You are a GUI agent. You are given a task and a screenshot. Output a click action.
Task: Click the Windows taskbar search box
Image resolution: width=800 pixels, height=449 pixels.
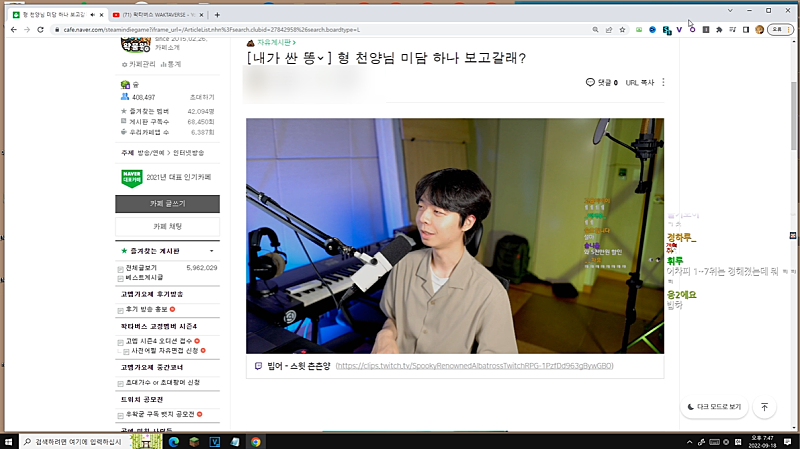pyautogui.click(x=76, y=442)
